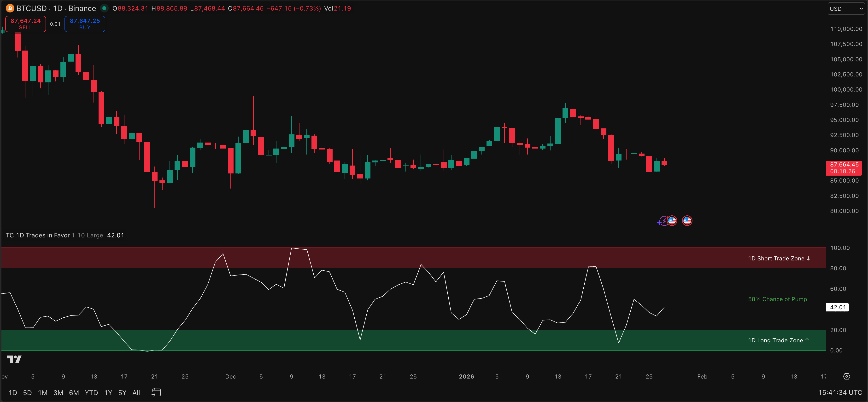Click the TC 1D Trades in Favor indicator name

click(37, 235)
